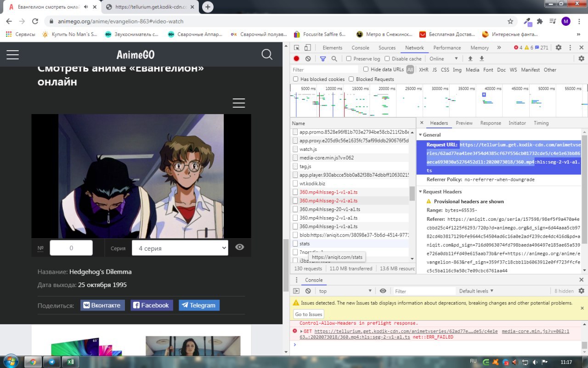
Task: Bookmark this page star icon
Action: click(x=510, y=21)
